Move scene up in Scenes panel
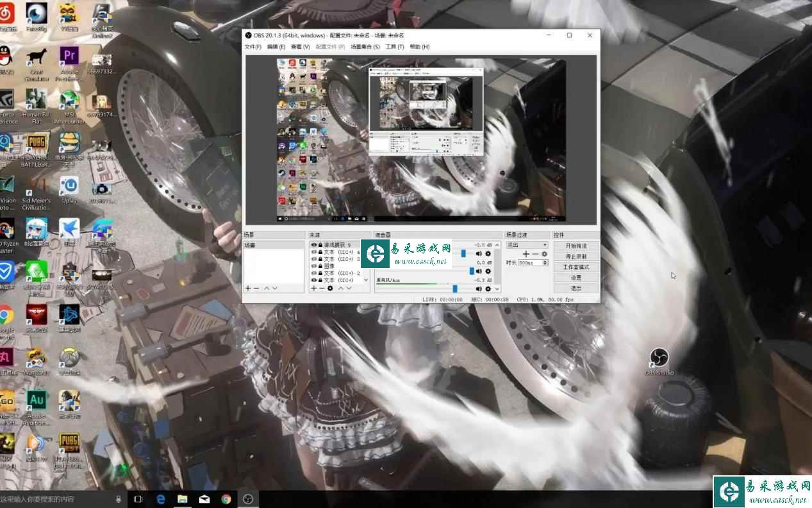The width and height of the screenshot is (812, 508). pos(267,289)
